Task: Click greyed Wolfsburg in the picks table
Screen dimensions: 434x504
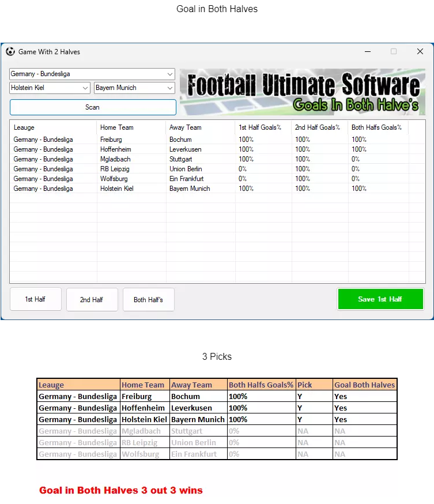Action: 141,454
